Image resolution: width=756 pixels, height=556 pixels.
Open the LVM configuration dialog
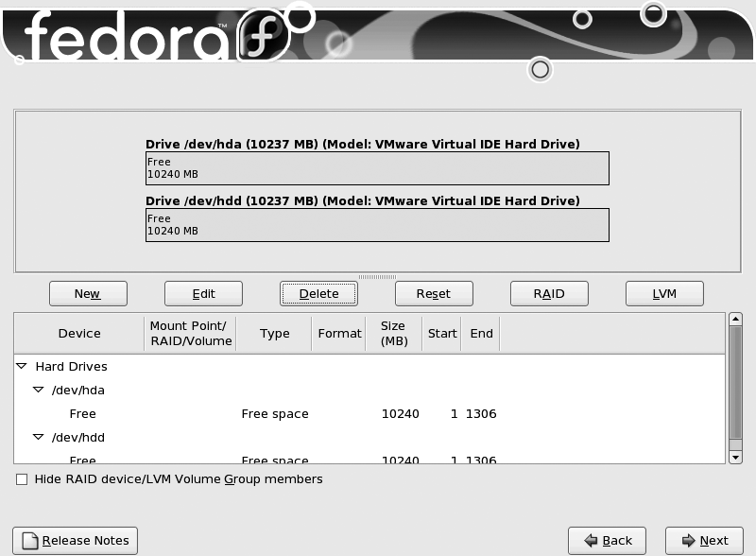(664, 293)
